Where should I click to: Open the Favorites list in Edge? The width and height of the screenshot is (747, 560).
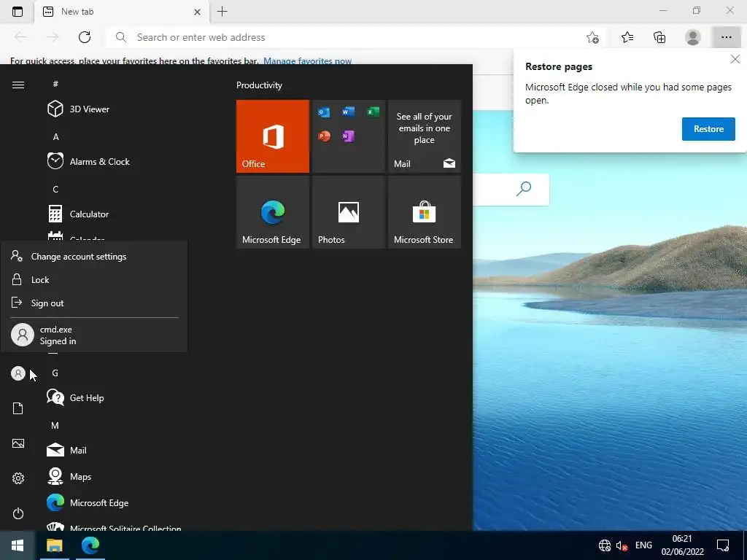tap(627, 37)
